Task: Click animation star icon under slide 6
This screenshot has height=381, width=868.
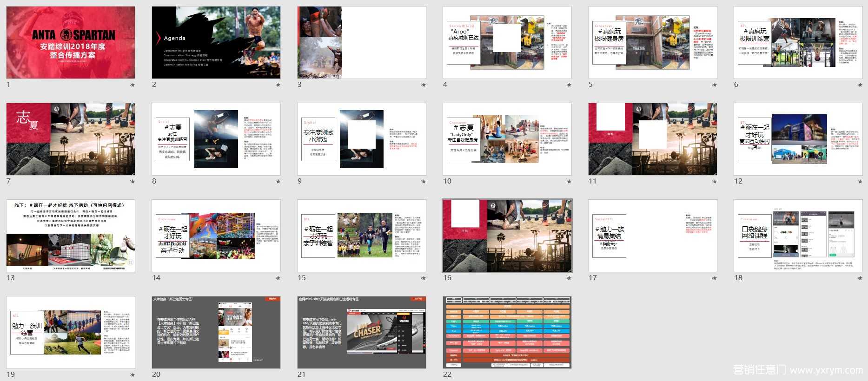Action: (x=860, y=85)
